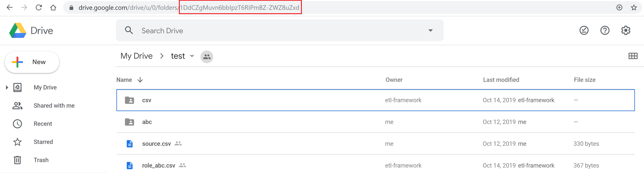644x173 pixels.
Task: Switch to grid layout view
Action: (x=633, y=56)
